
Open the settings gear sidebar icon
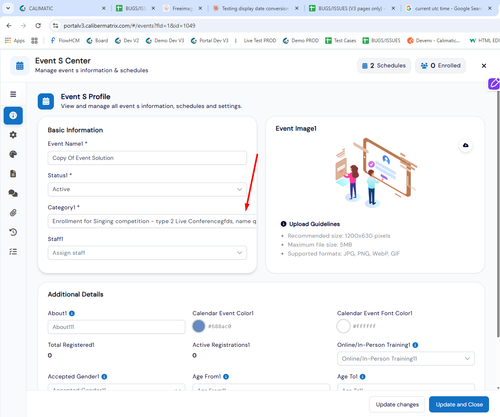pos(13,135)
